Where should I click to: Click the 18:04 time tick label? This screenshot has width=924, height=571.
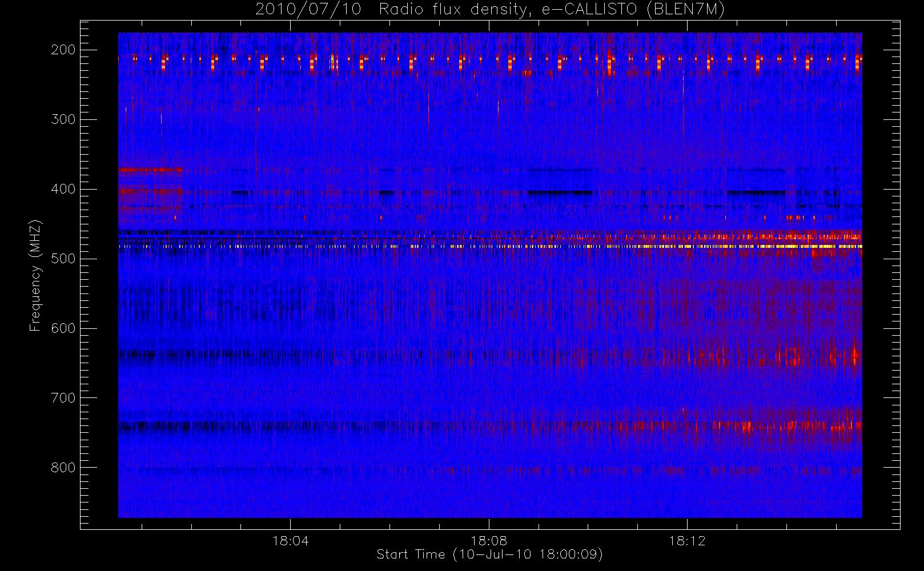(291, 541)
